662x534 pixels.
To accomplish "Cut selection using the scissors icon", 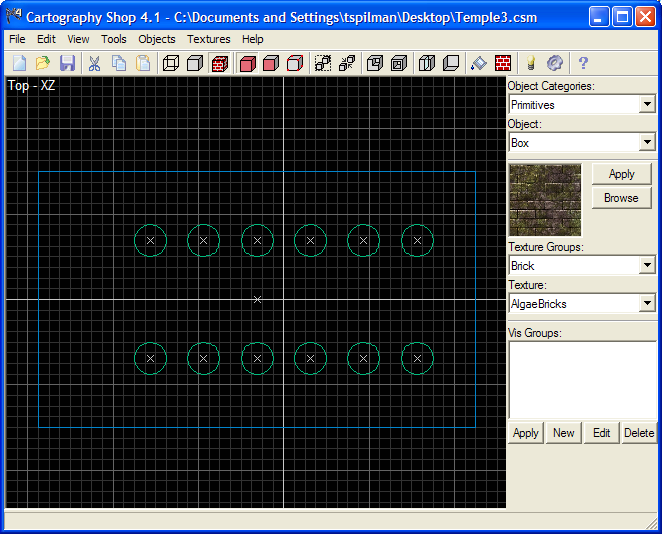I will click(x=94, y=63).
